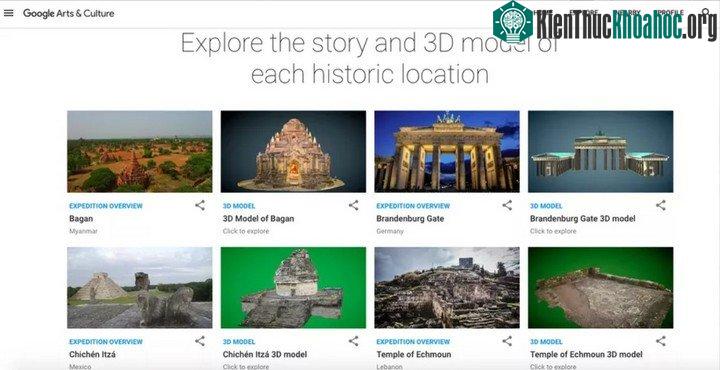Share the Chichén Itzá 3D model card

[353, 341]
